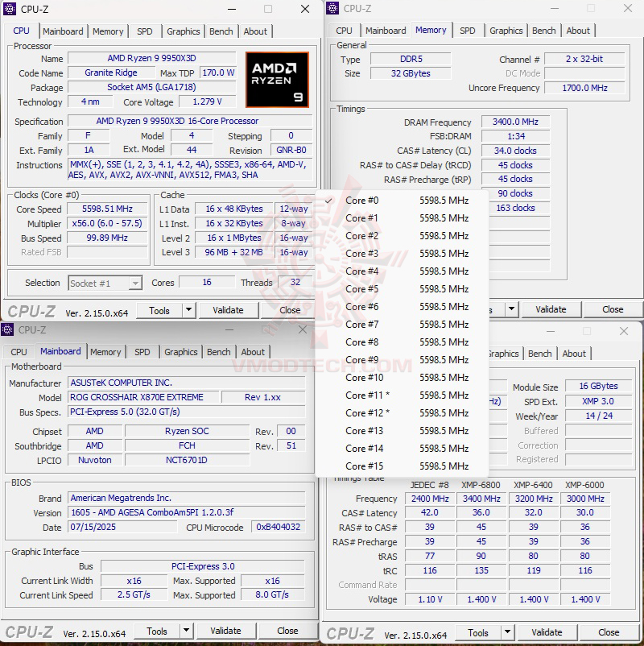Viewport: 644px width, 646px height.
Task: Open the Tools dropdown on the bottom-right window
Action: [485, 633]
